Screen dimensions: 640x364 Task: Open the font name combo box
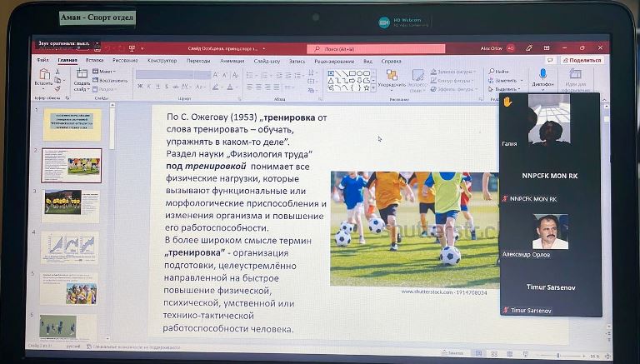[x=164, y=75]
